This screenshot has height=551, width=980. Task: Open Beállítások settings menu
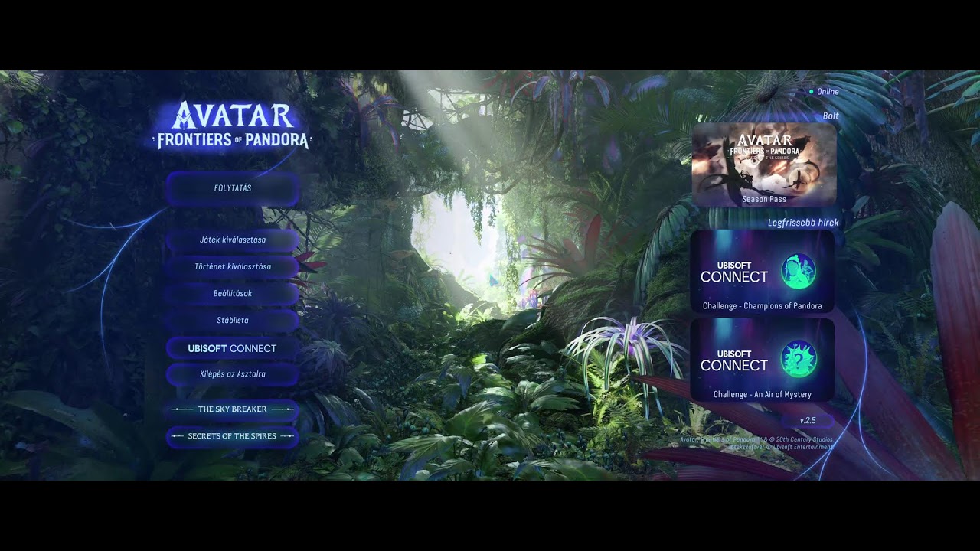(x=233, y=293)
